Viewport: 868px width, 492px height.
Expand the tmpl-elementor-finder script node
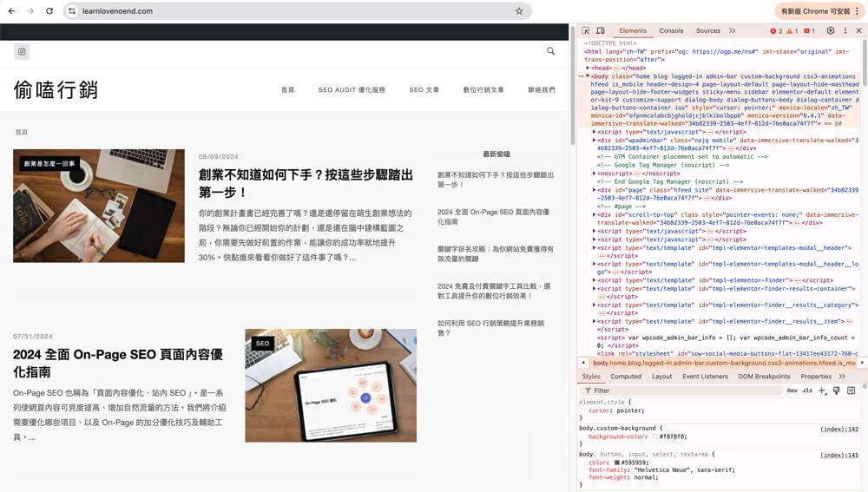tap(594, 280)
